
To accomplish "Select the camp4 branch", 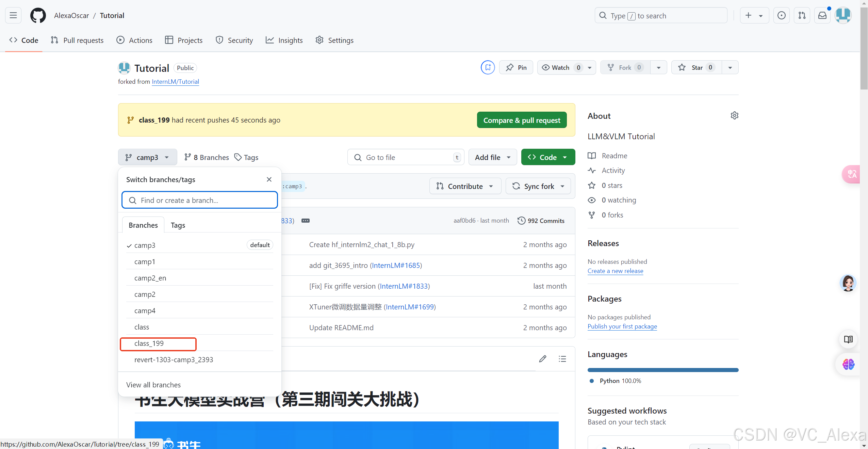I will point(200,311).
